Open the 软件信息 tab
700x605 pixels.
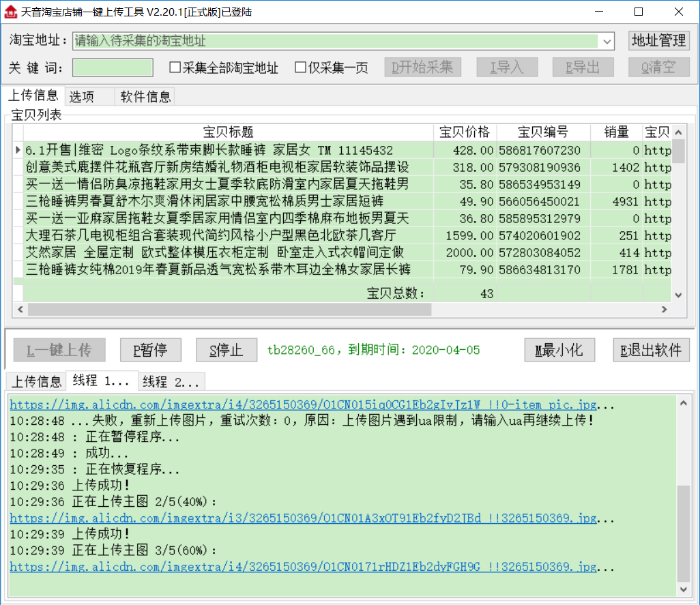(146, 96)
